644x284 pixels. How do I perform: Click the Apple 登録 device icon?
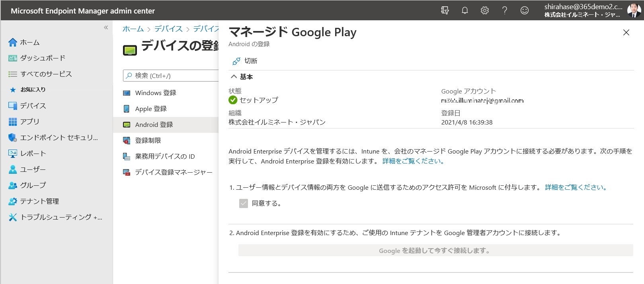click(127, 109)
